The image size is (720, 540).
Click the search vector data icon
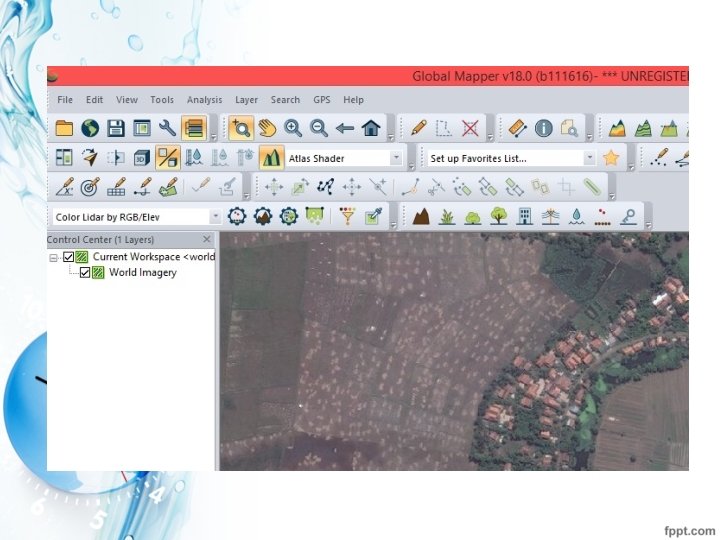coord(569,128)
